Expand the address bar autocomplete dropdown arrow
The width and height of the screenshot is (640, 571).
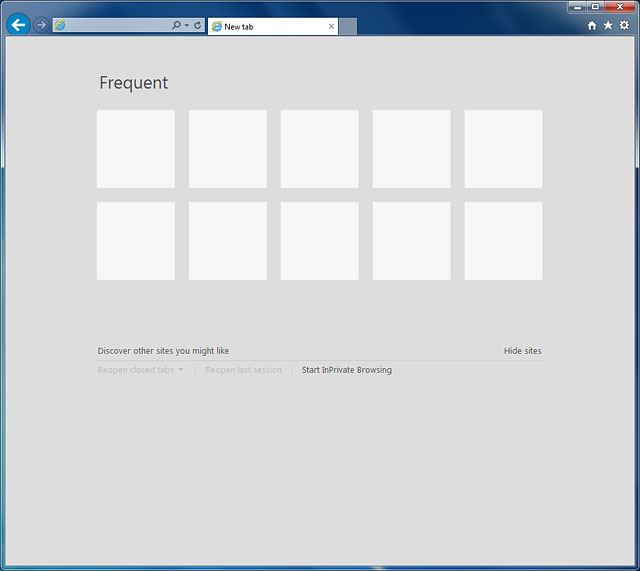tap(186, 26)
